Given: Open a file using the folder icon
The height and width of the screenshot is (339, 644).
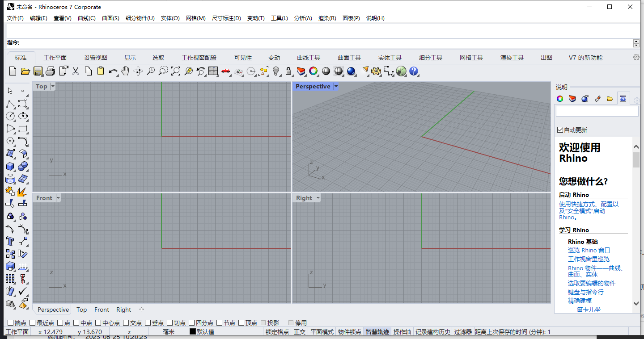Looking at the screenshot, I should [25, 71].
